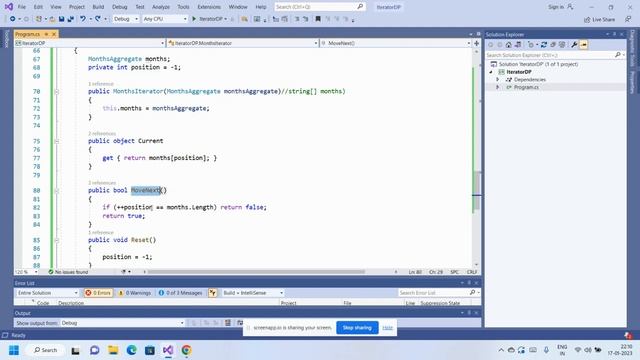Image resolution: width=640 pixels, height=360 pixels.
Task: Toggle the 0 of 3 Messages filter
Action: point(180,293)
